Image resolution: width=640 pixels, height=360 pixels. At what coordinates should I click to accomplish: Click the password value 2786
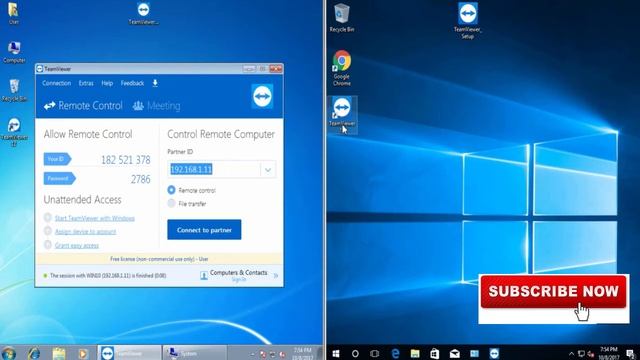(141, 179)
